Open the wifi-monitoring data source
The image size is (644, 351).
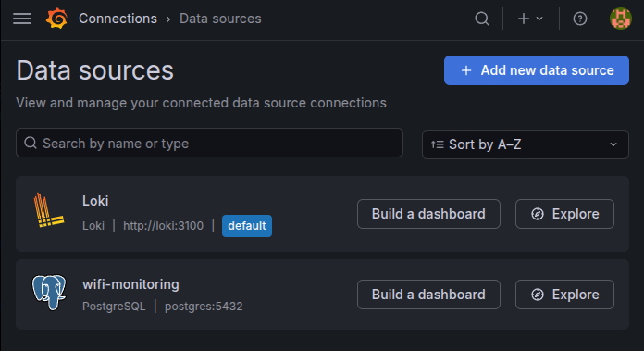[130, 284]
